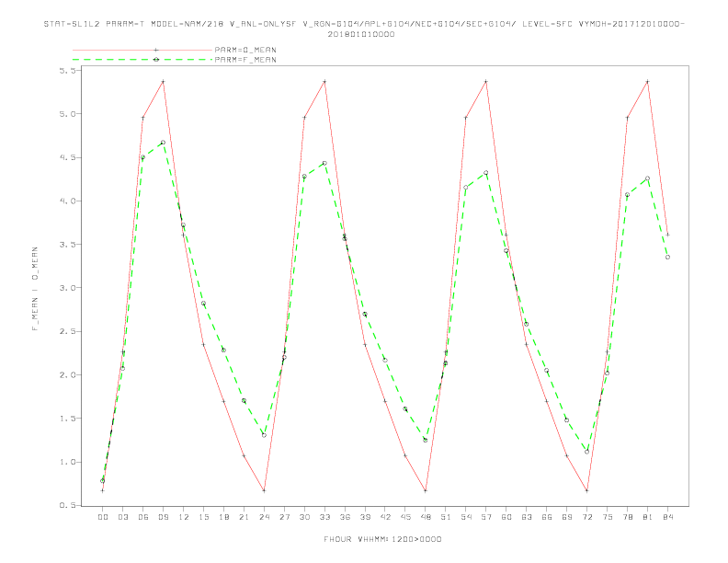Click the vertical axis label F_MEAN | O_MEAN
Viewport: 728px width, 563px height.
(x=35, y=289)
